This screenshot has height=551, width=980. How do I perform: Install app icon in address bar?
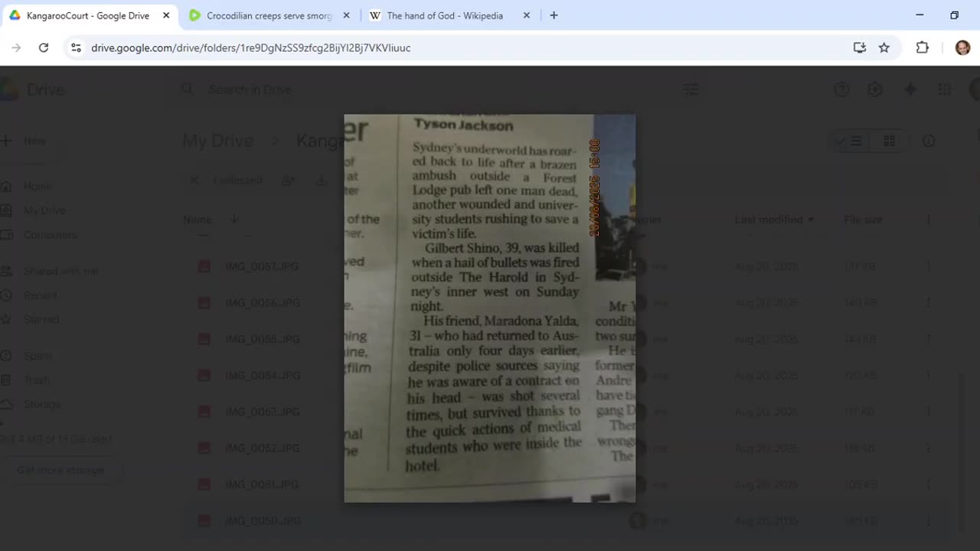[860, 47]
